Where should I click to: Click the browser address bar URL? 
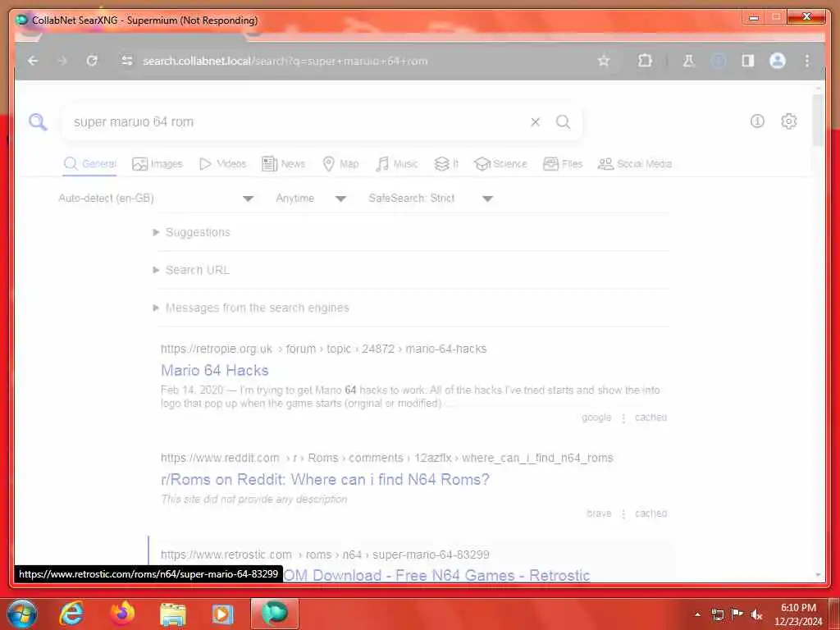(285, 61)
